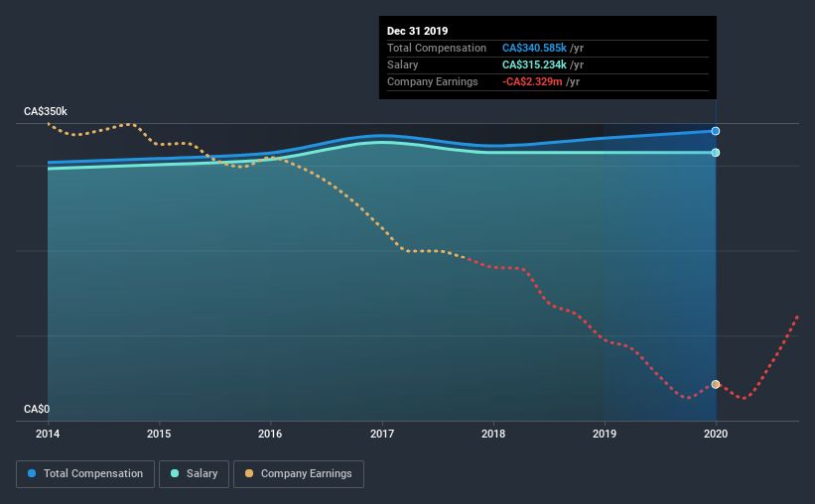
Task: Select the 2014 x-axis label
Action: coord(48,434)
